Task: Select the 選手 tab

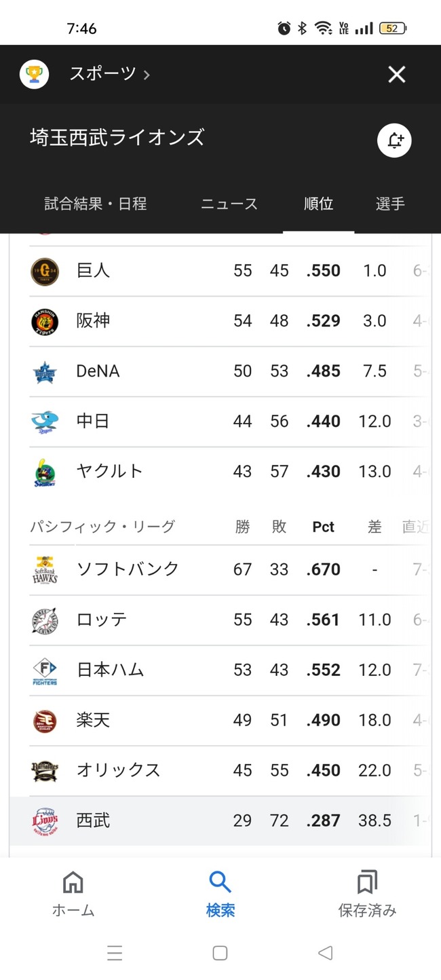Action: pyautogui.click(x=390, y=204)
